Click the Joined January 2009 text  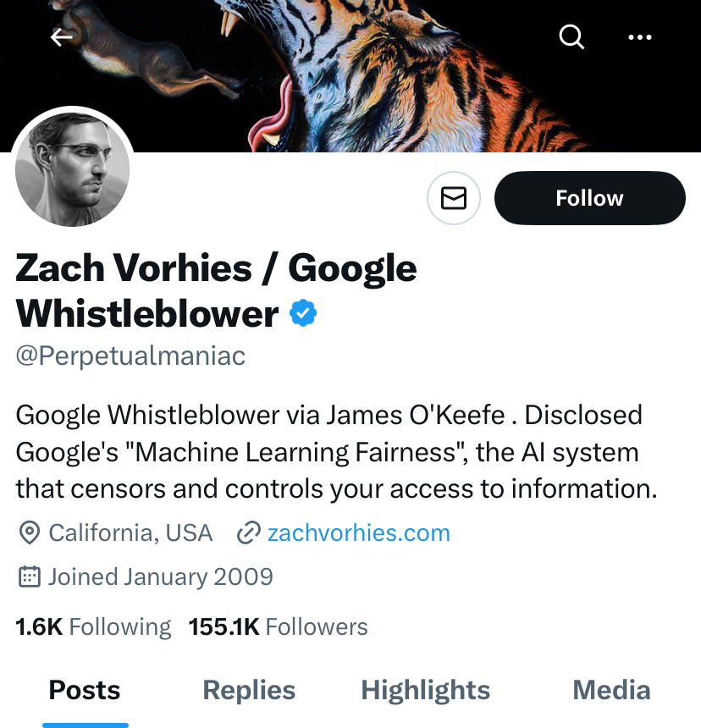click(161, 577)
